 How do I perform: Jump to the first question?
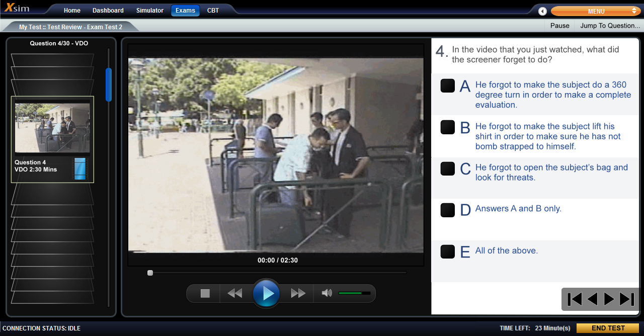pos(574,299)
